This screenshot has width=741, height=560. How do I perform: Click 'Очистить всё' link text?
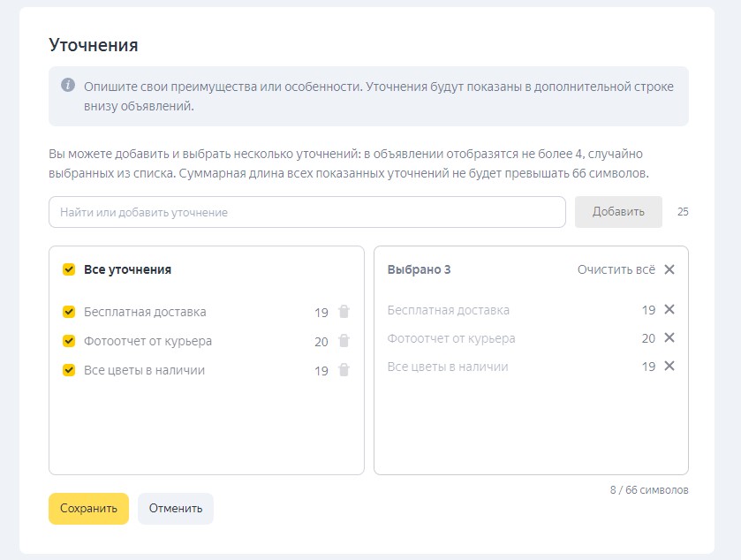(616, 269)
